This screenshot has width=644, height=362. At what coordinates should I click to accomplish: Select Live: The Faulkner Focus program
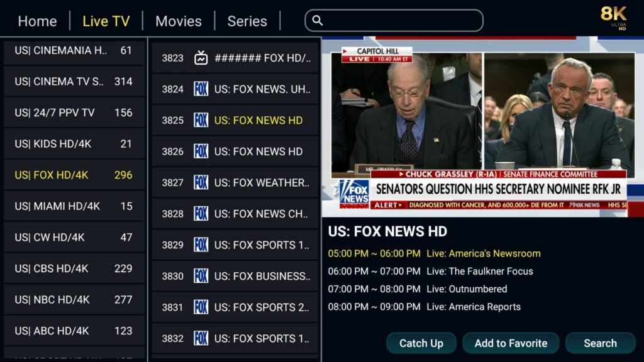click(x=430, y=271)
